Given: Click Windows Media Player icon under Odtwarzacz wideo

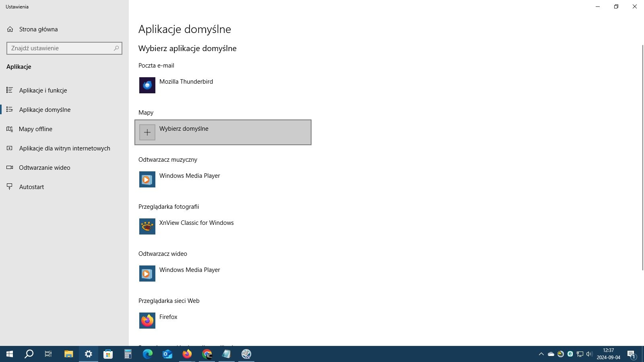Looking at the screenshot, I should [x=147, y=274].
